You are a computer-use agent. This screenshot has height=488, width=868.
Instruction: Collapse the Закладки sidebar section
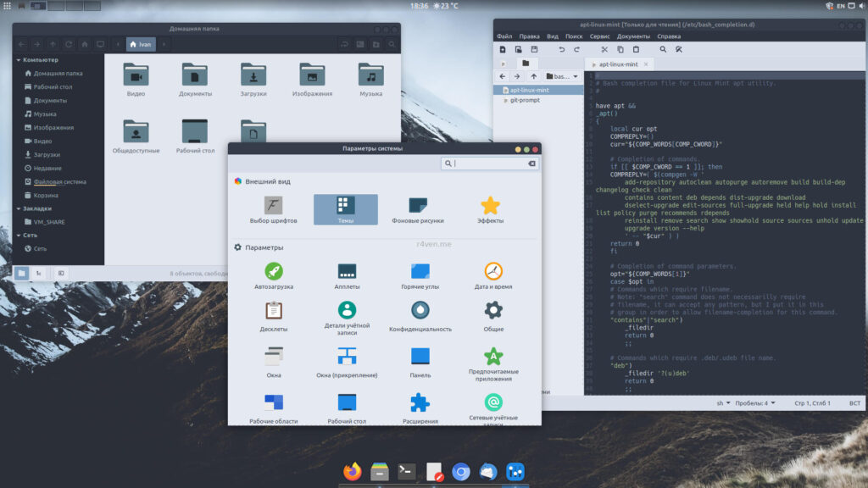(18, 208)
